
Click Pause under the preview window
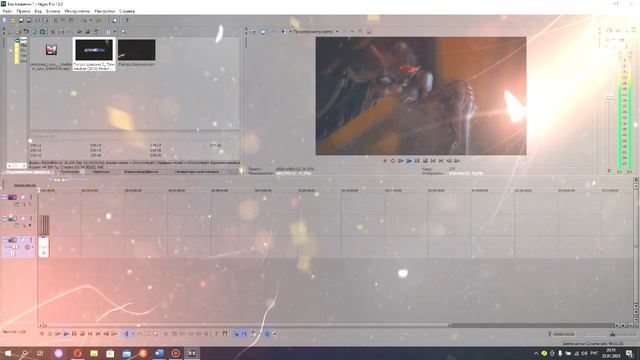point(417,161)
